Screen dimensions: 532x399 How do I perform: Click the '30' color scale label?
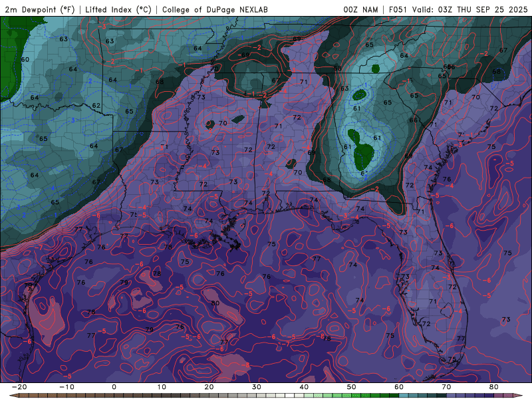[257, 387]
